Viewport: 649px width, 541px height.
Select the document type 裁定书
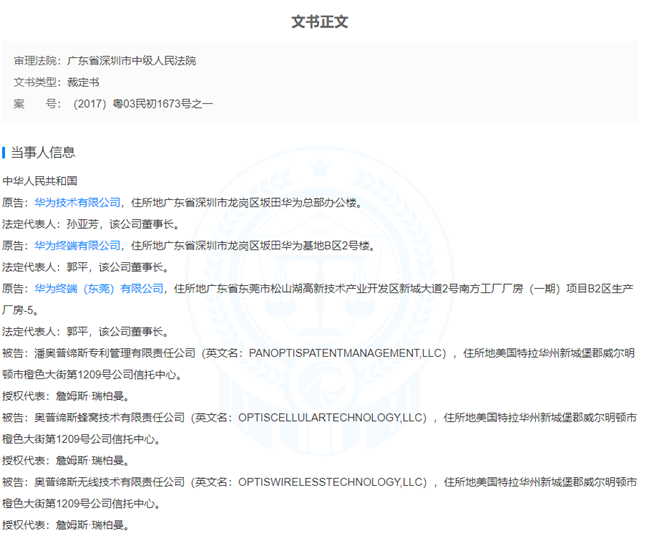coord(83,82)
